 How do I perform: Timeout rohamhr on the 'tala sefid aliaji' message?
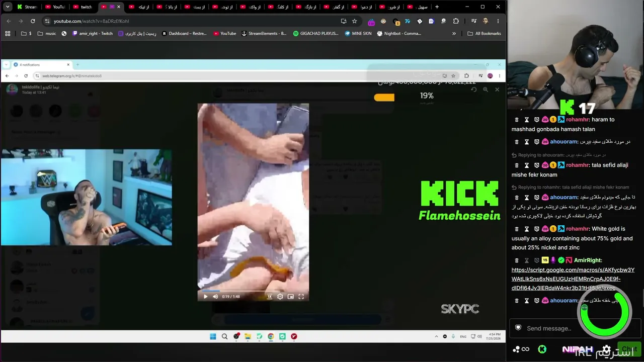click(x=527, y=165)
